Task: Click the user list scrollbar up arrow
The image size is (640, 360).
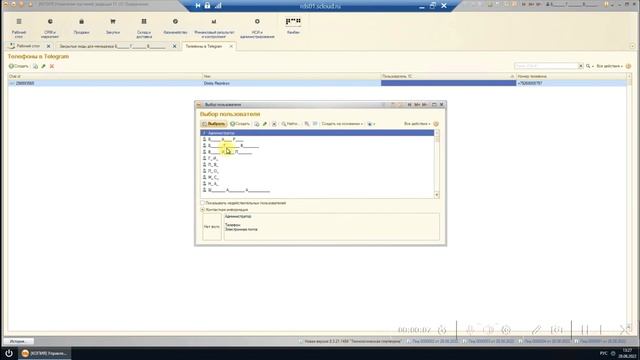Action: coord(437,133)
